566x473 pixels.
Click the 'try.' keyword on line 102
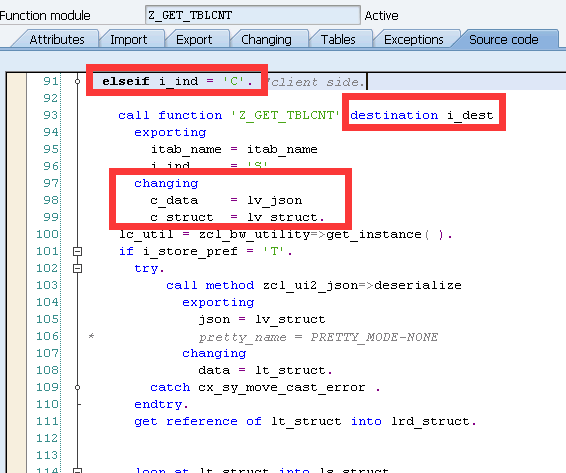point(149,268)
